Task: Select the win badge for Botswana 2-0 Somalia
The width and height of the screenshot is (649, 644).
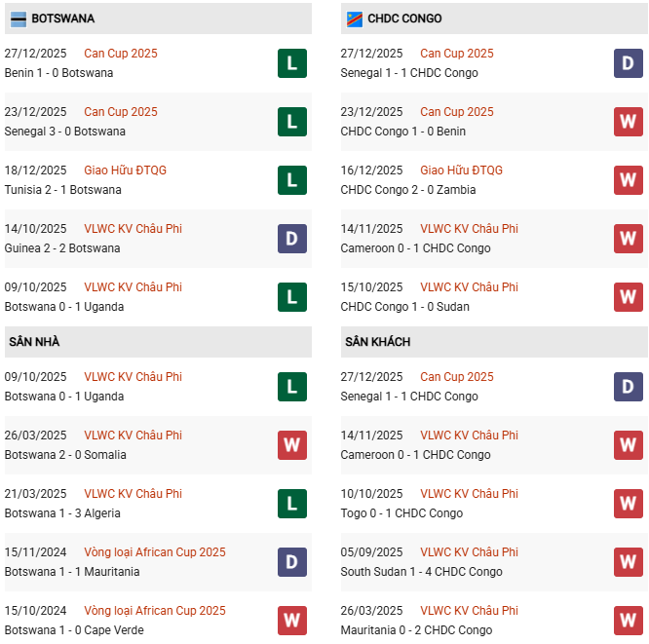Action: pyautogui.click(x=292, y=445)
